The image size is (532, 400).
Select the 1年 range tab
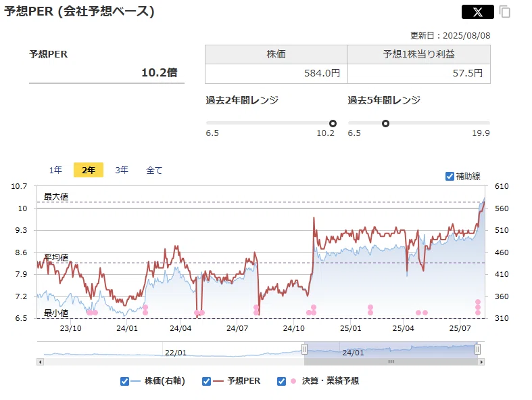(55, 170)
